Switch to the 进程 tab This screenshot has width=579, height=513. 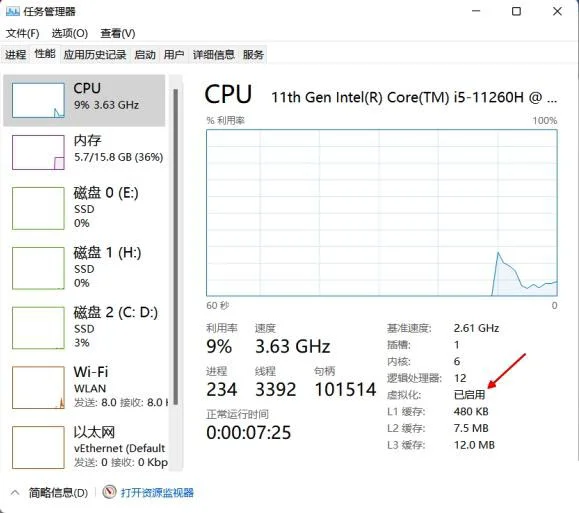pyautogui.click(x=16, y=55)
